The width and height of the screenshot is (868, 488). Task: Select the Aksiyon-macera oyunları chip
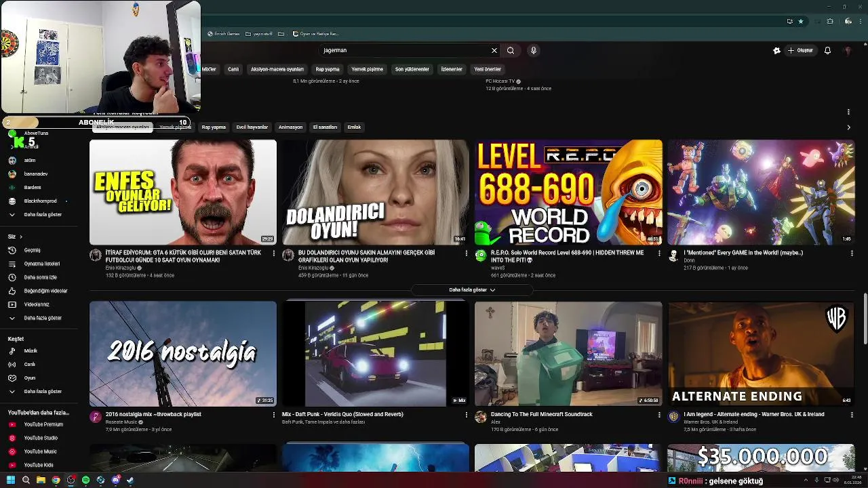coord(277,69)
